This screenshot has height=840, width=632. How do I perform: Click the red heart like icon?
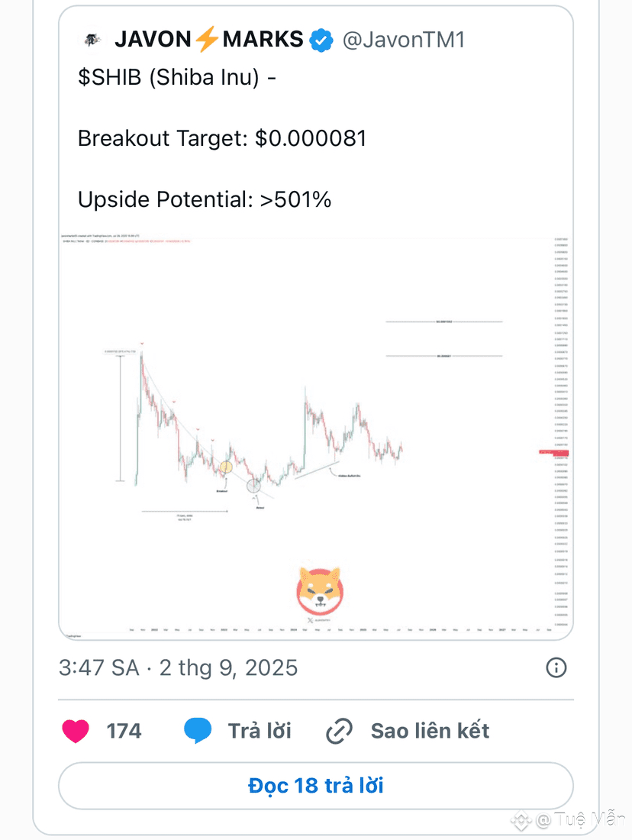76,731
